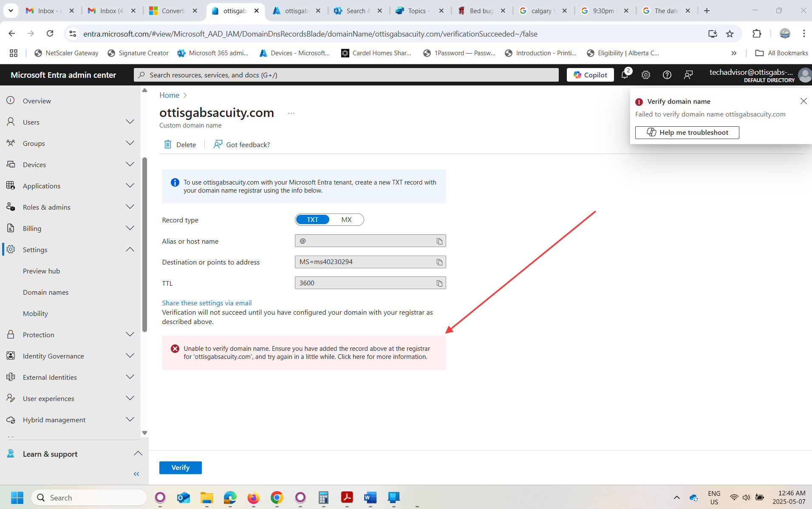Launch Outlook from the taskbar
Image resolution: width=812 pixels, height=509 pixels.
coord(184,498)
